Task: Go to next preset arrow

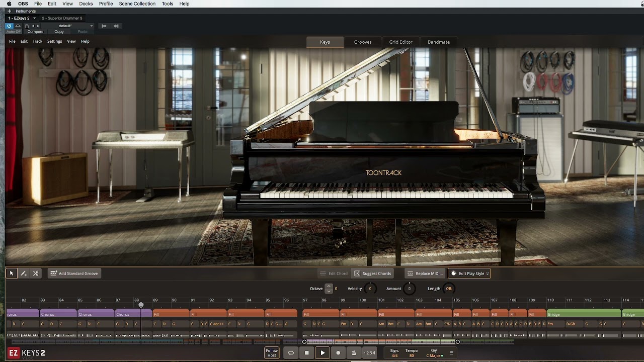Action: point(38,26)
